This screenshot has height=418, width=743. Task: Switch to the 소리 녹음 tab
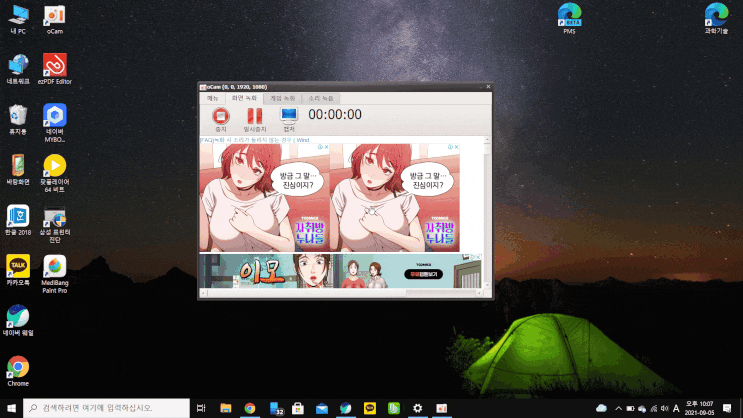321,99
